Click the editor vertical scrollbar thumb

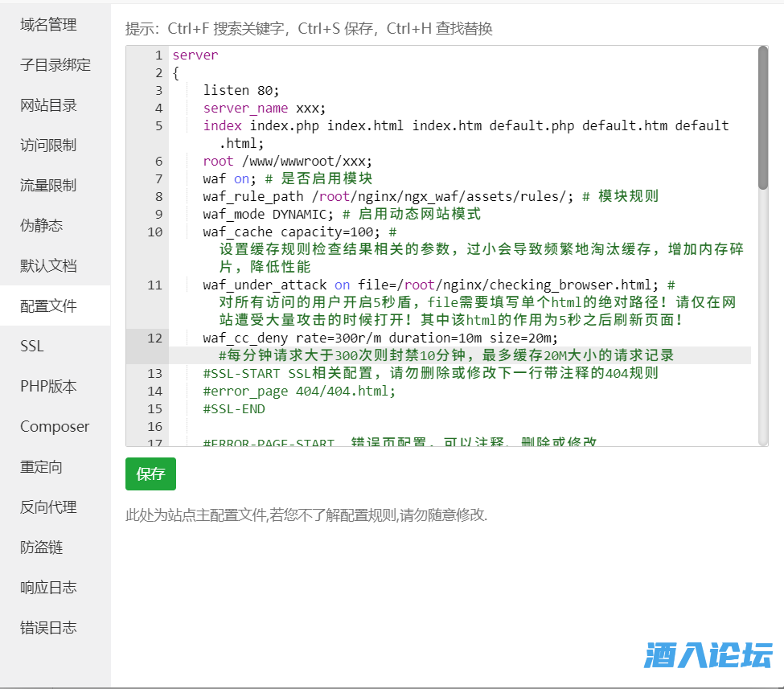coord(762,117)
